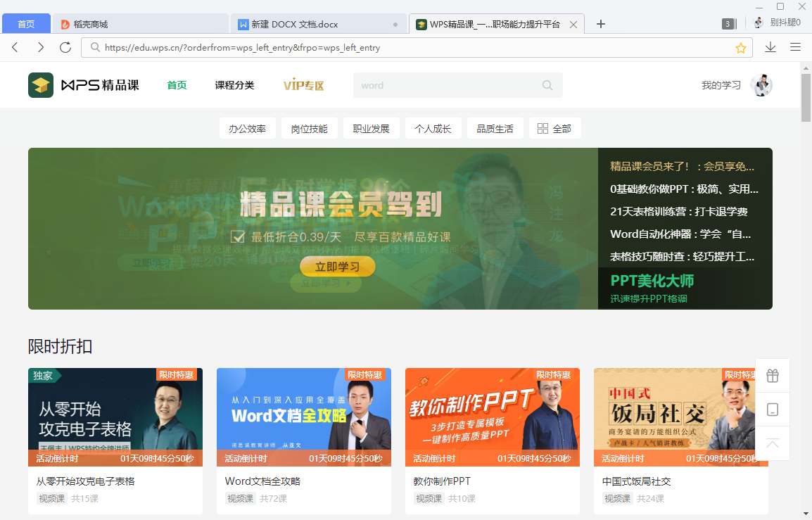Open the 教你制作PPT course thumbnail
Image resolution: width=812 pixels, height=520 pixels.
pyautogui.click(x=493, y=417)
